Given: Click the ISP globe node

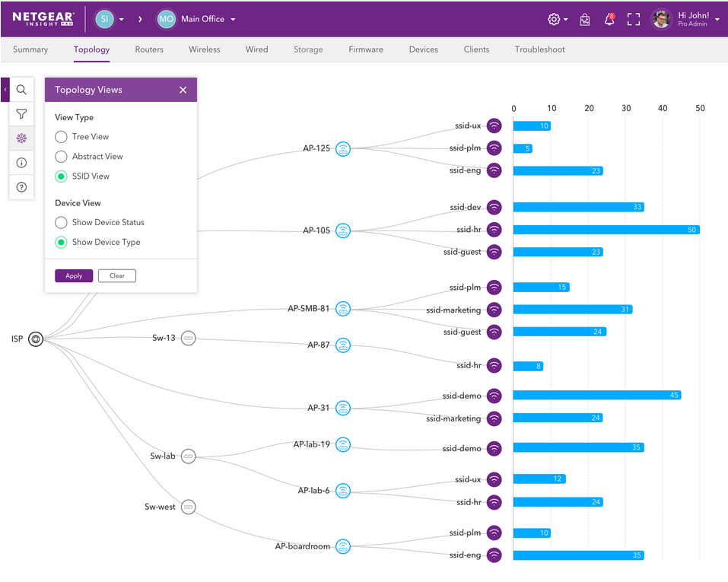Looking at the screenshot, I should [36, 339].
